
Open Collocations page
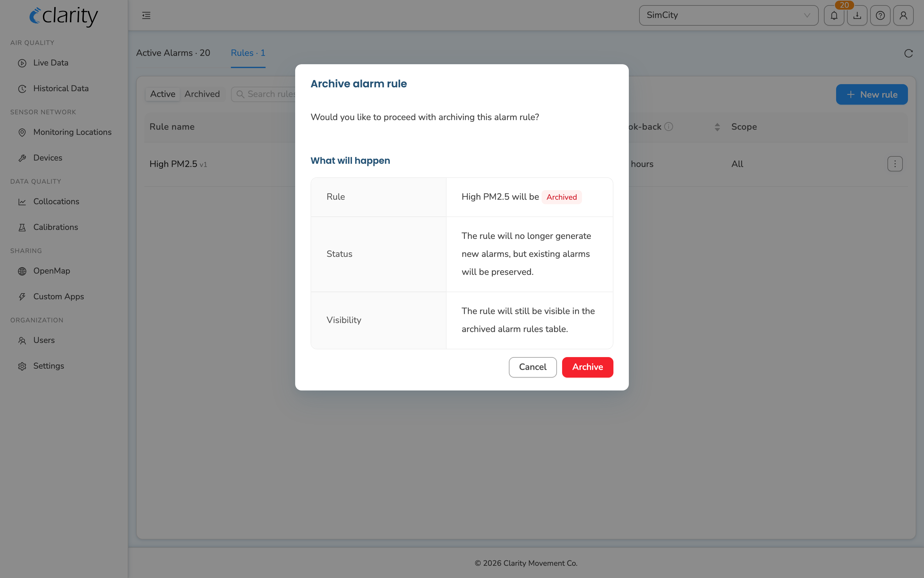tap(56, 201)
